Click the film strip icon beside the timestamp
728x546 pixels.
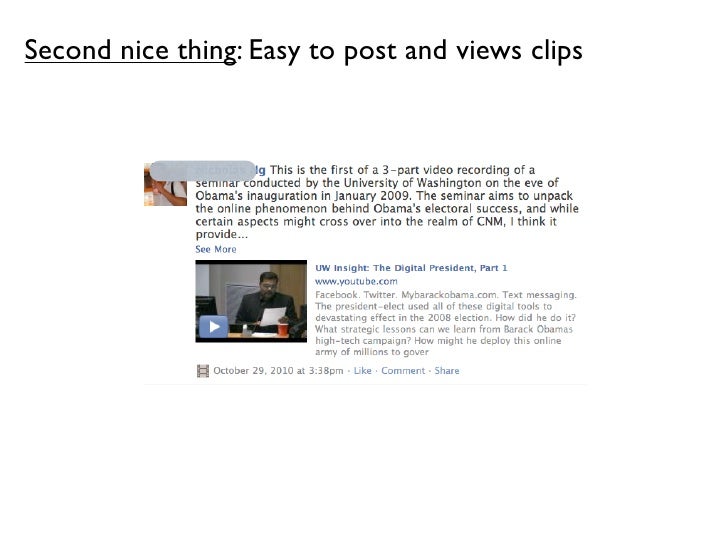tap(203, 370)
